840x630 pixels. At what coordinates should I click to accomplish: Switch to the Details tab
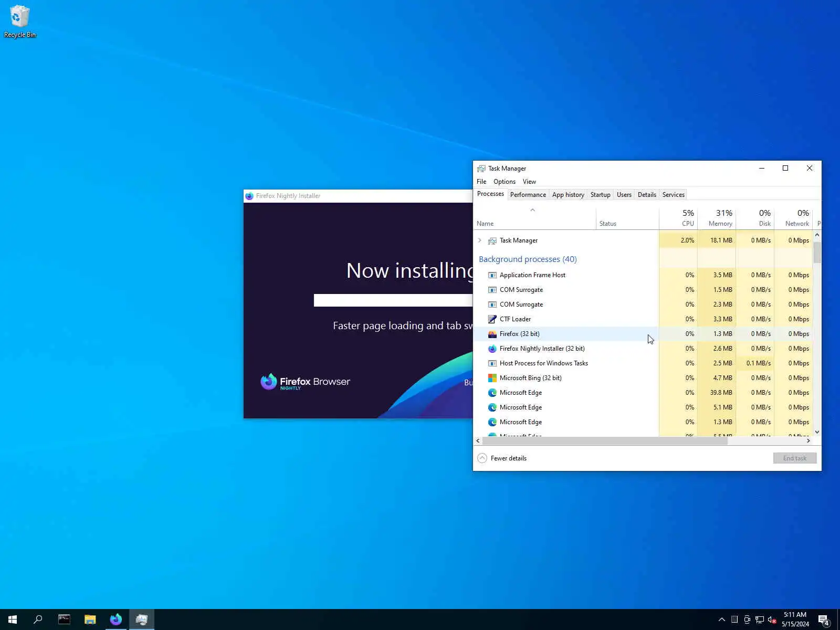click(x=647, y=195)
